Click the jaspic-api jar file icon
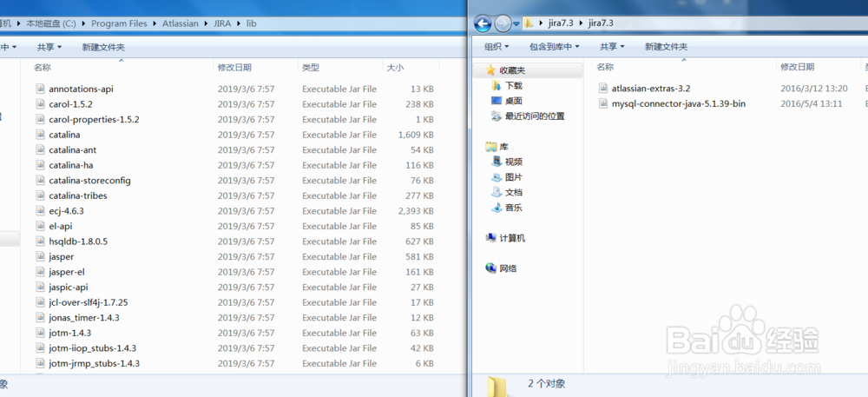Image resolution: width=868 pixels, height=397 pixels. [x=40, y=288]
